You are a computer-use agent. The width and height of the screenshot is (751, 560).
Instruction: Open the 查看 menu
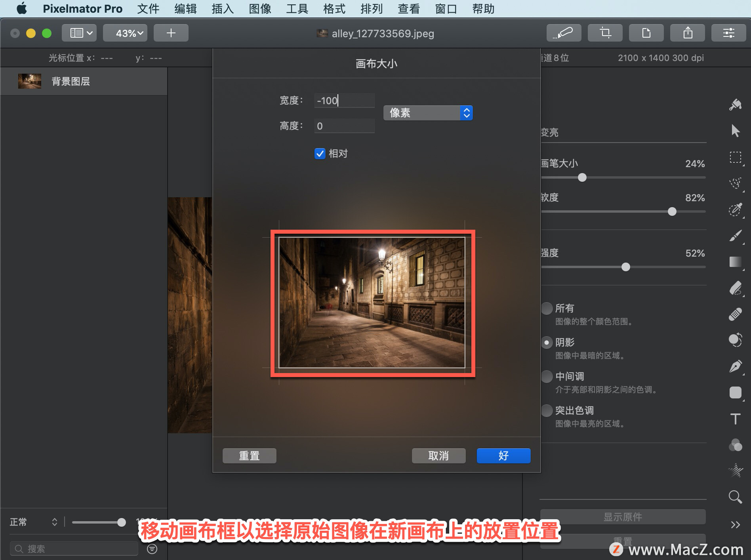409,8
